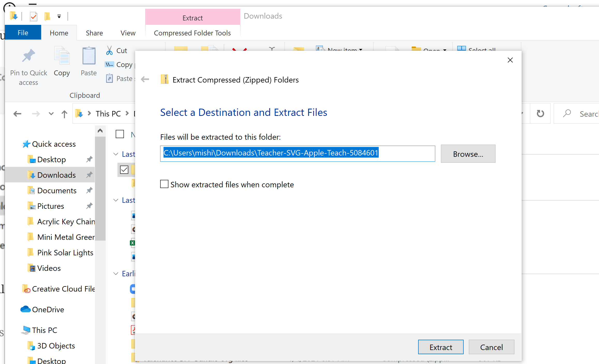
Task: Click the Cut scissors icon
Action: (x=109, y=50)
